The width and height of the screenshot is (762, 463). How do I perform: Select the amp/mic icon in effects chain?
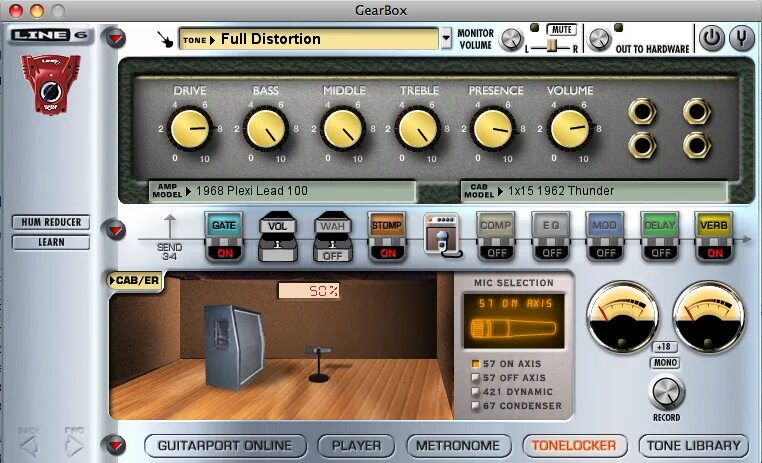(x=442, y=235)
